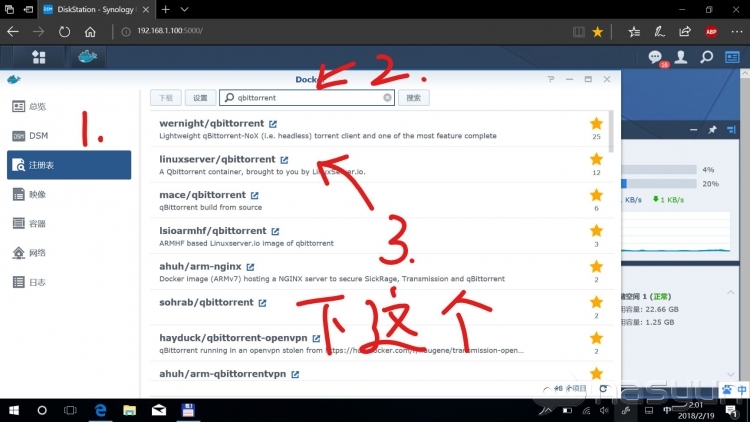Open File Explorer from the taskbar
The width and height of the screenshot is (750, 422).
click(x=130, y=411)
